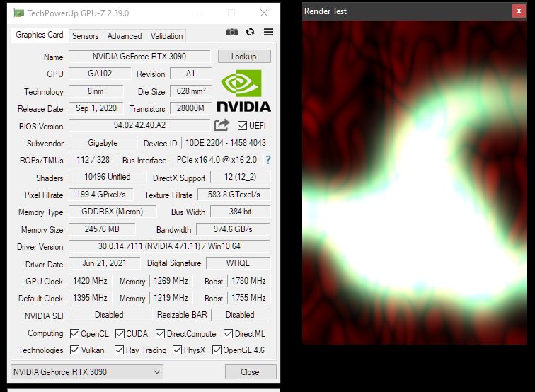Viewport: 535px width, 392px height.
Task: Click the Default Clock value 1395 MHz
Action: 90,298
